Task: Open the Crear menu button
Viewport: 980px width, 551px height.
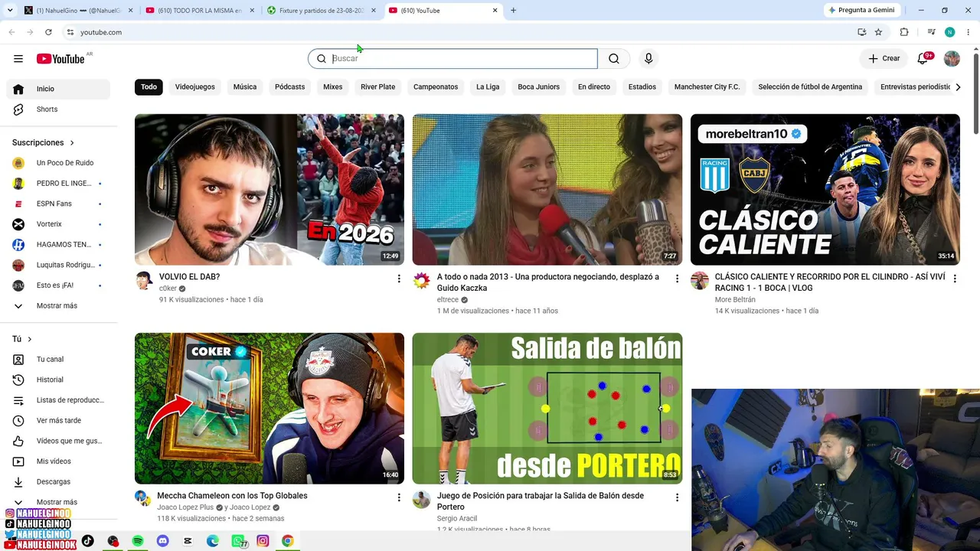Action: tap(884, 59)
